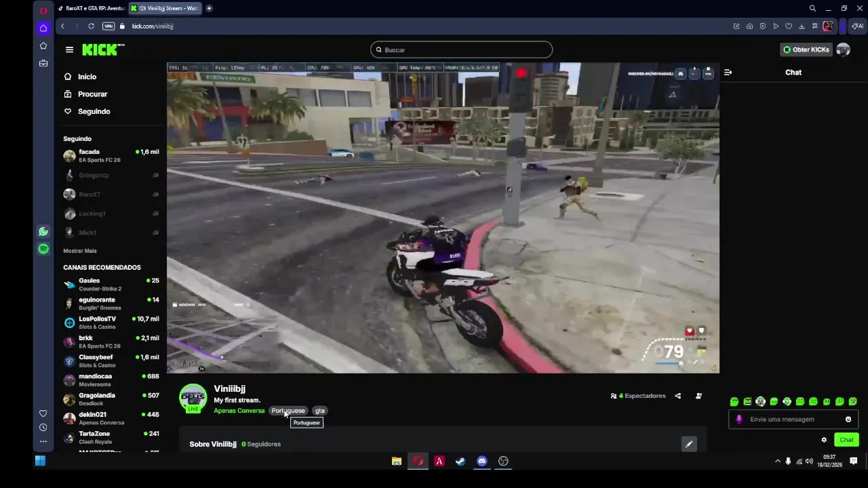Open Spotify from the Opera sidebar

43,249
